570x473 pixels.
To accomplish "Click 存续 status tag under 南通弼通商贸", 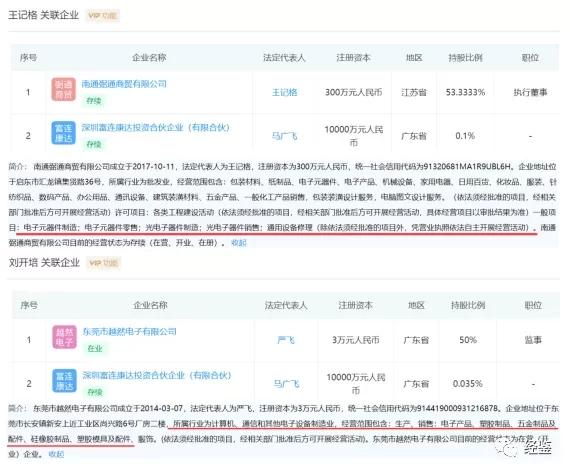I will (x=94, y=101).
